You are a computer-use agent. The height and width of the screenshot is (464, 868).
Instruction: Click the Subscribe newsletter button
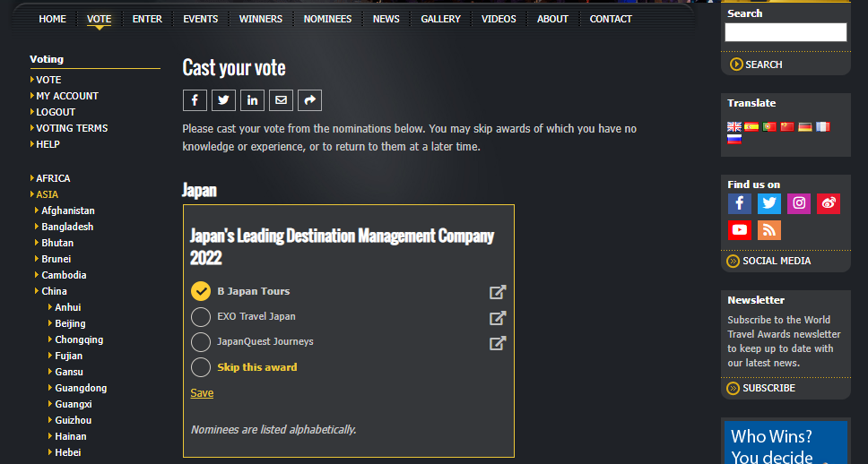pos(768,388)
